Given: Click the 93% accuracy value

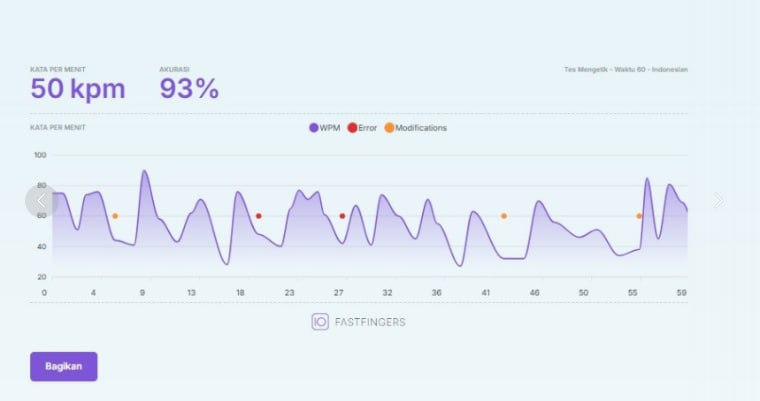Looking at the screenshot, I should (x=189, y=89).
